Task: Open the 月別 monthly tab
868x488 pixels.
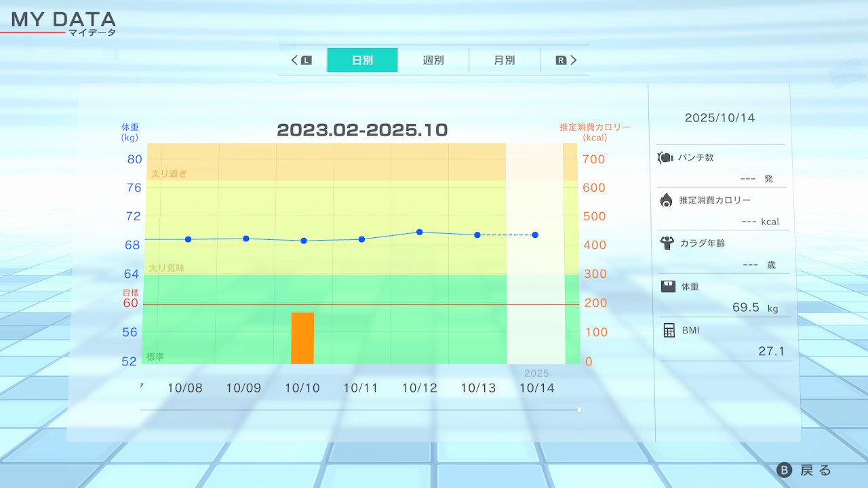Action: coord(504,60)
